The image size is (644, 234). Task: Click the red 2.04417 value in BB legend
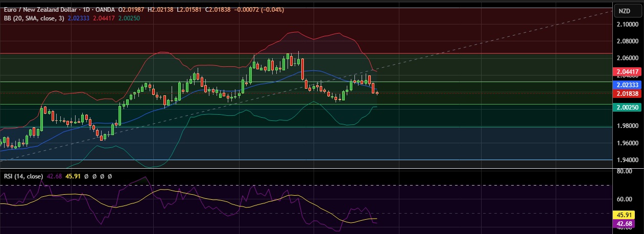pos(108,18)
